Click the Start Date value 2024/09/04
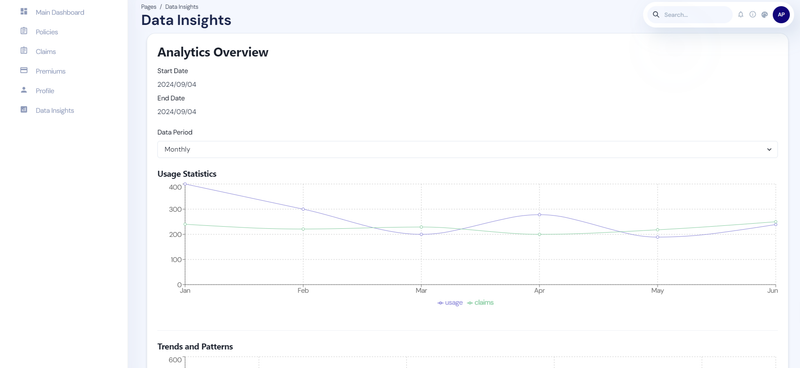 177,85
